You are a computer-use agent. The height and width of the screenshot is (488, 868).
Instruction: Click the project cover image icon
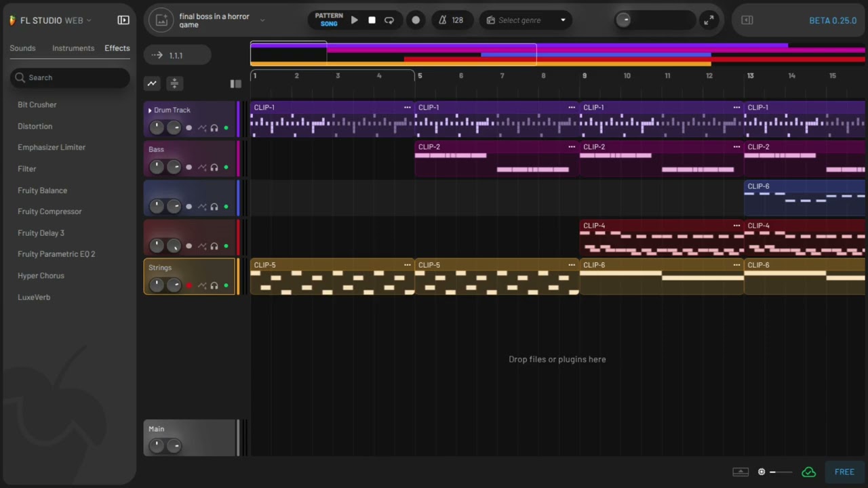[x=161, y=20]
